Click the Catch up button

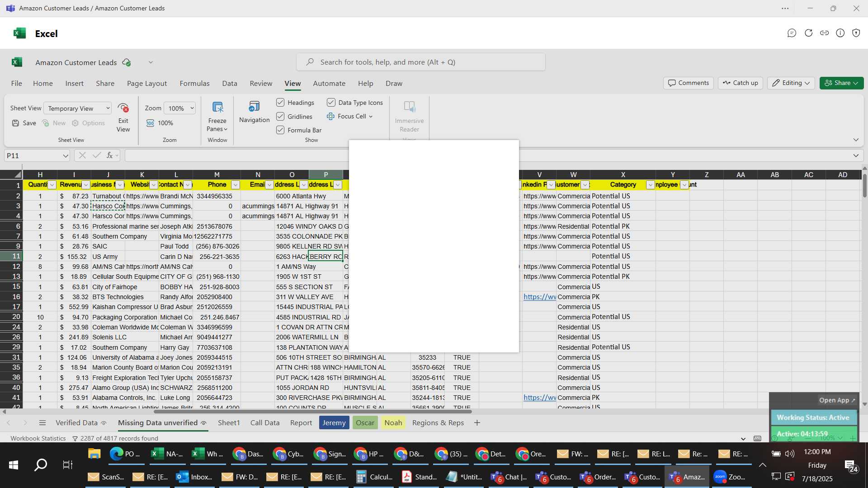point(741,83)
